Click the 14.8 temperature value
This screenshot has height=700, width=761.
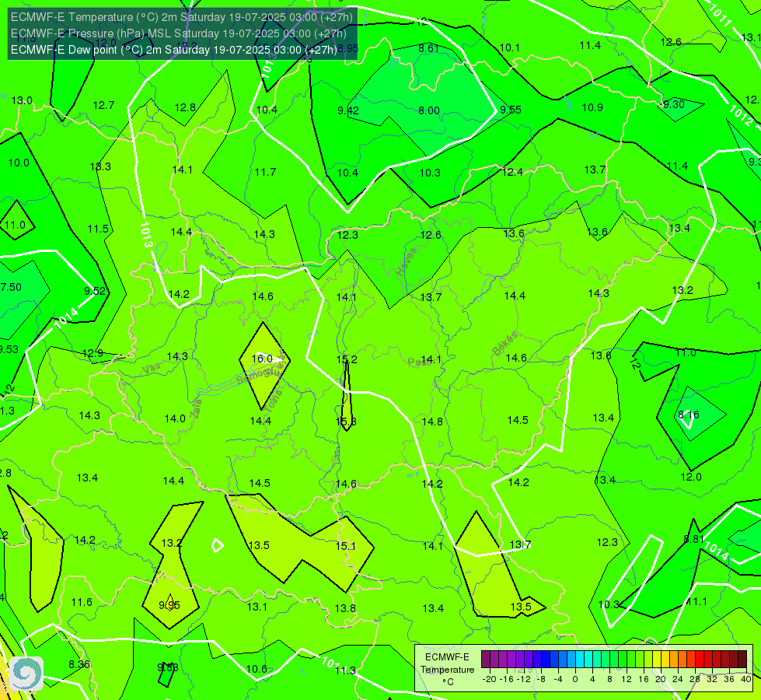(432, 421)
